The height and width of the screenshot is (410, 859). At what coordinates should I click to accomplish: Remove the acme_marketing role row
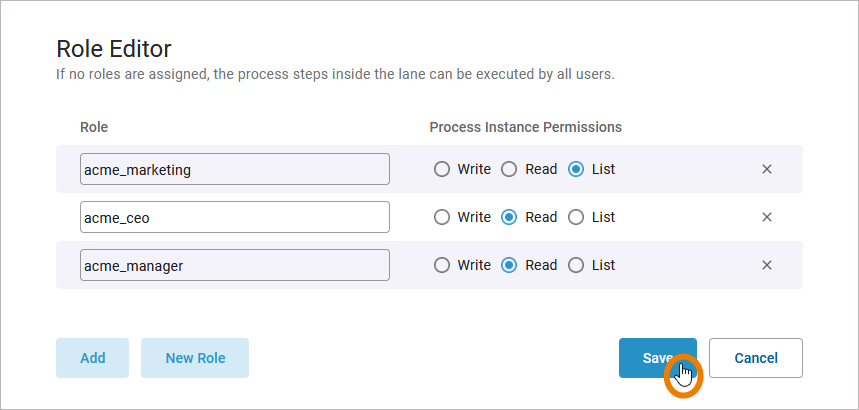point(767,169)
